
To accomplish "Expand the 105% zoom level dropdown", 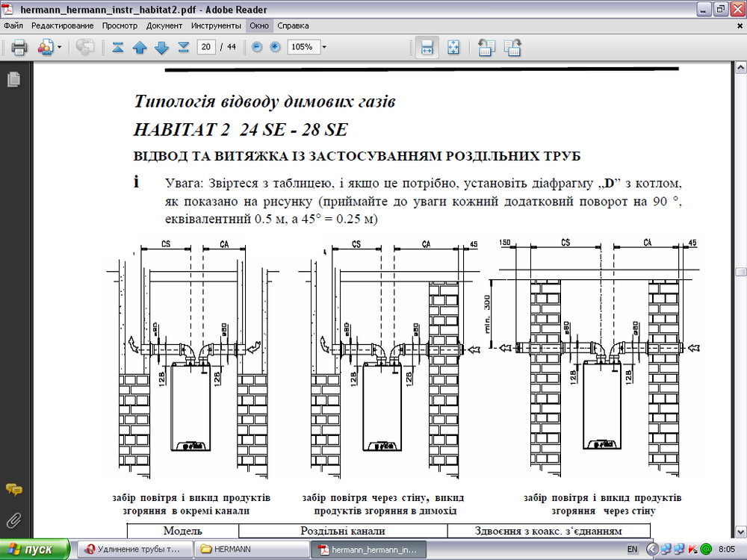I will click(x=324, y=47).
